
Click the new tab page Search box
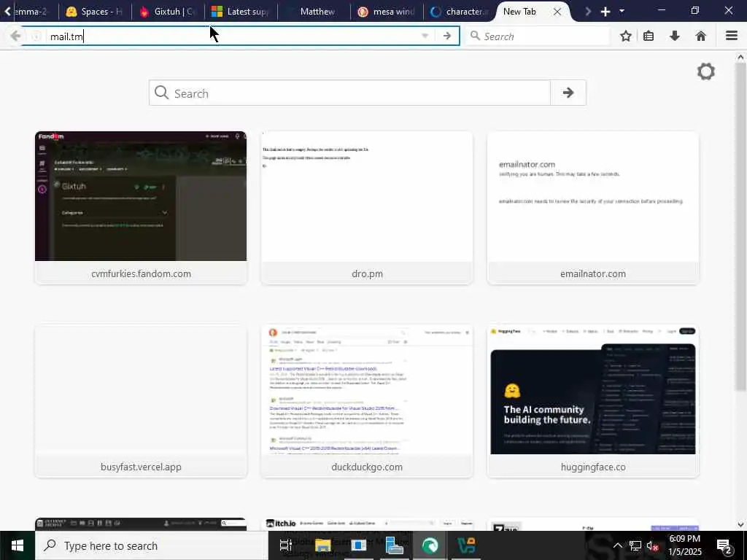pos(350,93)
